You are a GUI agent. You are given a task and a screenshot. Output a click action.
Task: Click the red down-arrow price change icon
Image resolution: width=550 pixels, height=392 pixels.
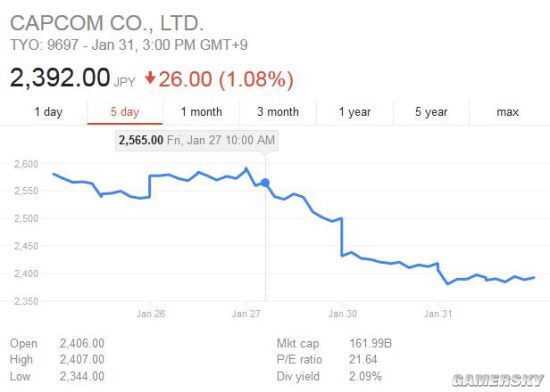pyautogui.click(x=150, y=78)
